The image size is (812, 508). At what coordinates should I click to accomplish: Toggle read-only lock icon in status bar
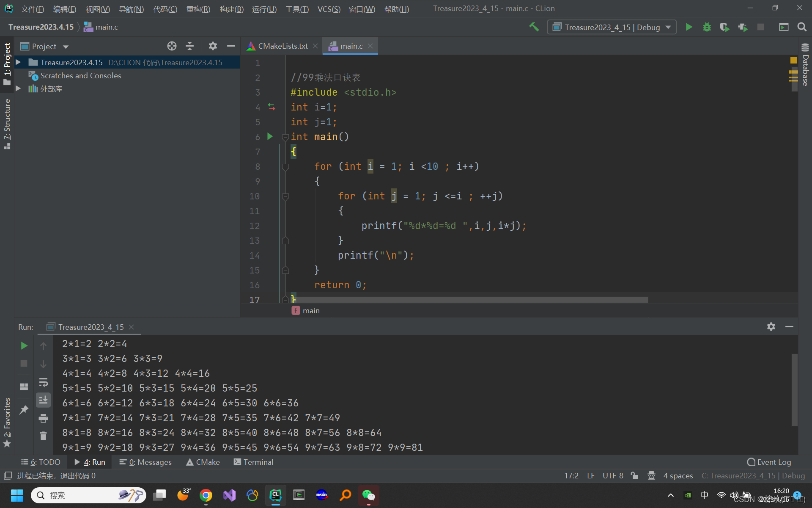(634, 475)
